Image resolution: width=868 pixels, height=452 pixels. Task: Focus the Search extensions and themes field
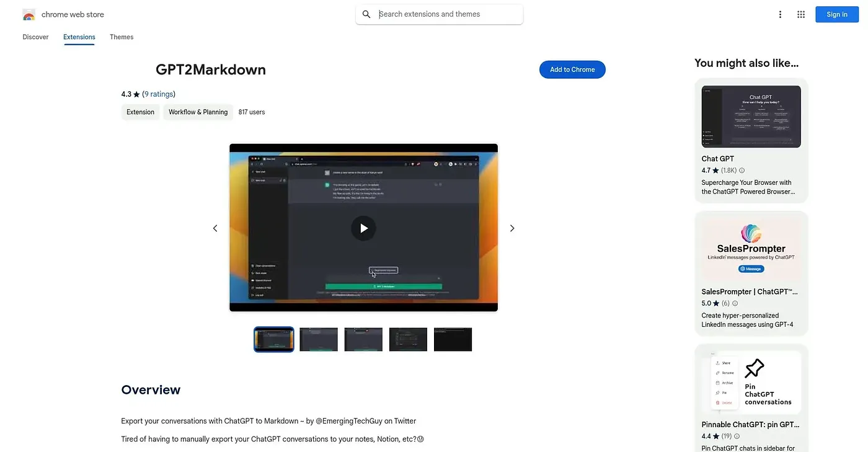[x=440, y=14]
